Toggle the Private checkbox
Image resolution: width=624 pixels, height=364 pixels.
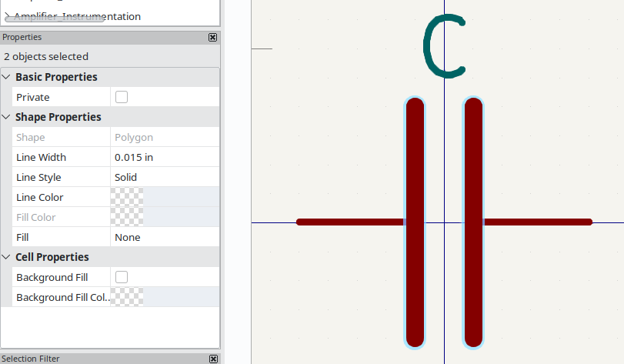122,97
